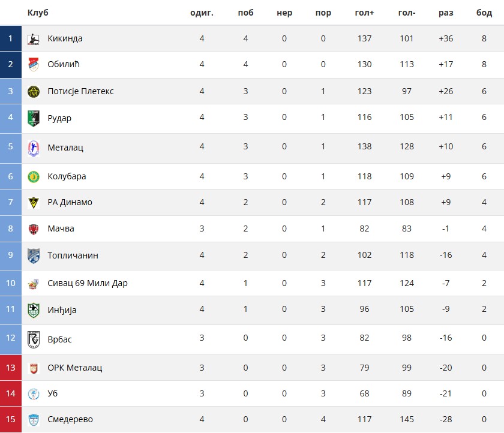
Task: Select the green Рудар club badge
Action: point(34,118)
